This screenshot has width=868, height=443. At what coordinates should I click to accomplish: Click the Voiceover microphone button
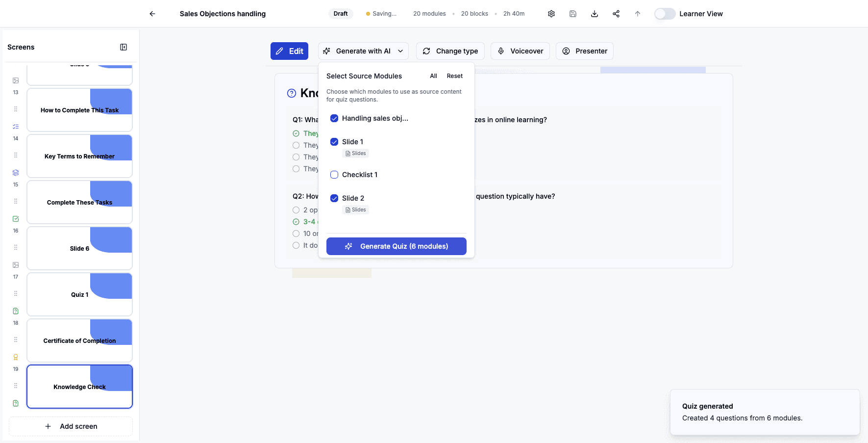pyautogui.click(x=521, y=51)
